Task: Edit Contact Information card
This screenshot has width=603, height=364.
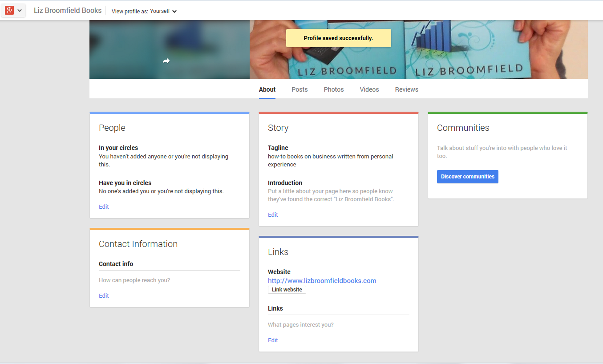Action: click(104, 295)
